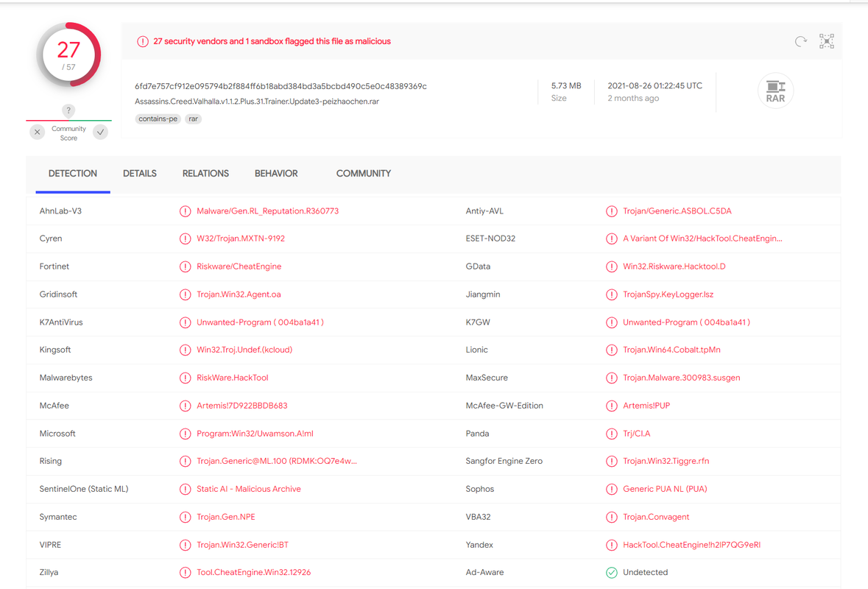Click the MaxSecure vendor name
The height and width of the screenshot is (589, 868).
coord(487,378)
